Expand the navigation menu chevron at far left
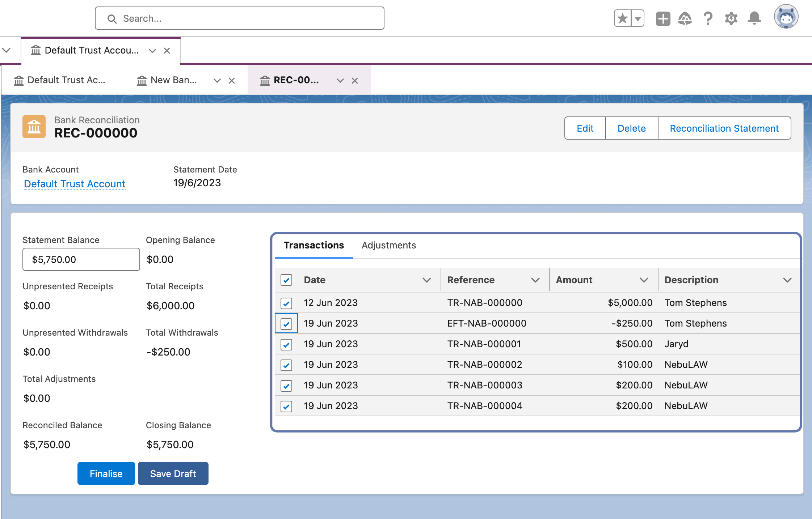The image size is (812, 519). coord(7,50)
